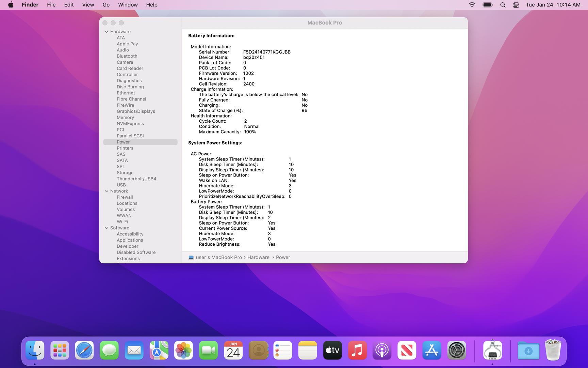Viewport: 588px width, 368px height.
Task: Open Photos app in the Dock
Action: coord(184,350)
